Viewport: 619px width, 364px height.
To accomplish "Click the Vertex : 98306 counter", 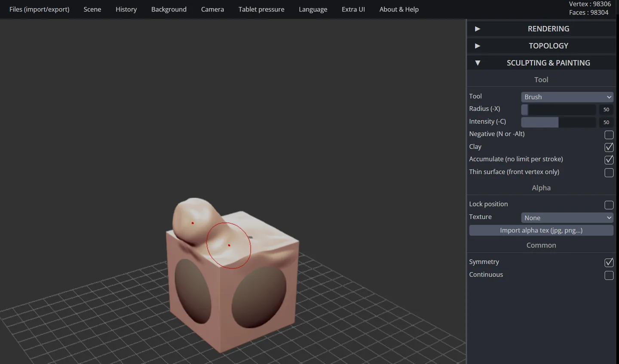I will click(x=590, y=4).
